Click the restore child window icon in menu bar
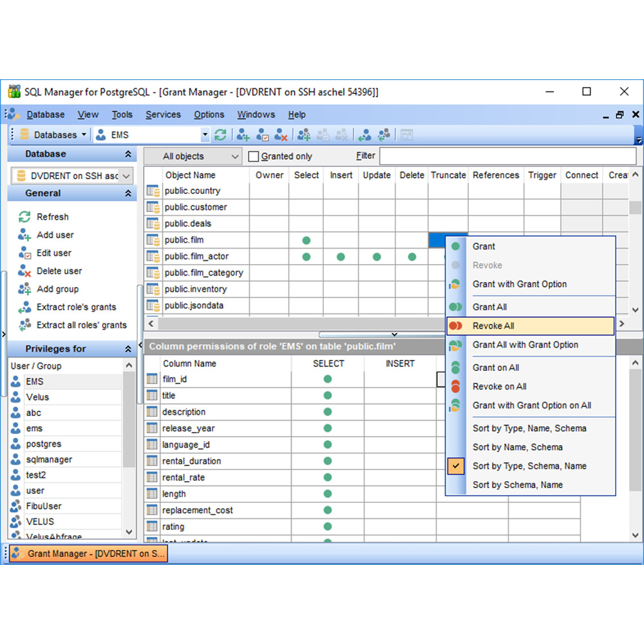The height and width of the screenshot is (644, 644). click(x=620, y=115)
